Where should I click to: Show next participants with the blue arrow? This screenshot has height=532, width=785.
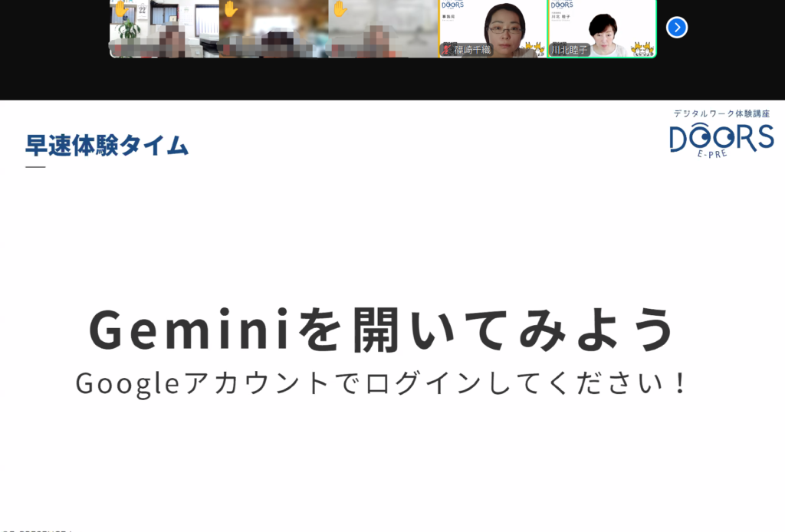[x=676, y=28]
